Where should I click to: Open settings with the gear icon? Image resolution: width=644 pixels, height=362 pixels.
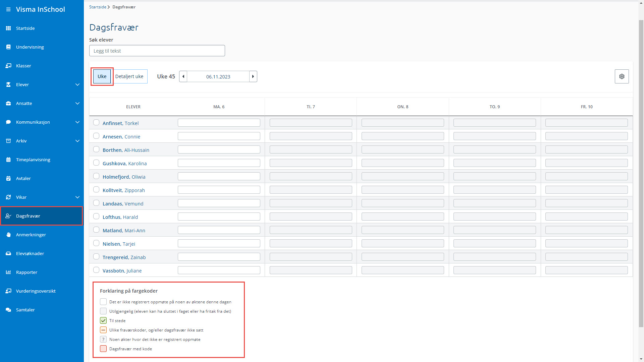point(622,76)
